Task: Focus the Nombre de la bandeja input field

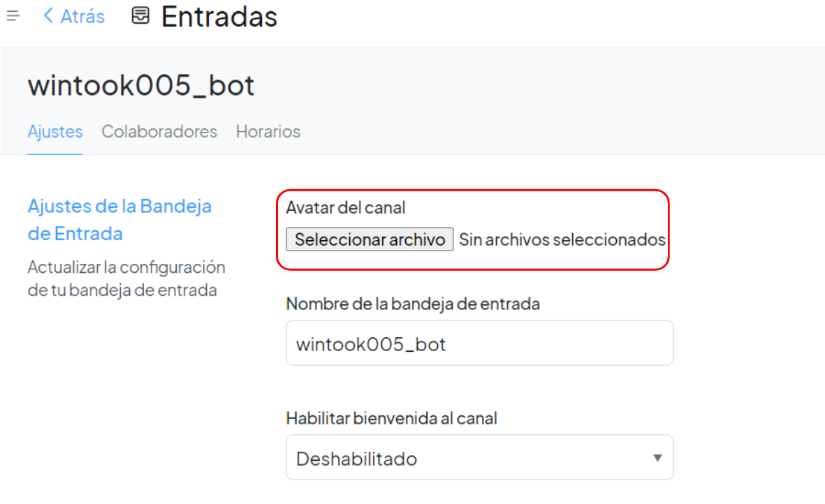Action: click(x=479, y=343)
